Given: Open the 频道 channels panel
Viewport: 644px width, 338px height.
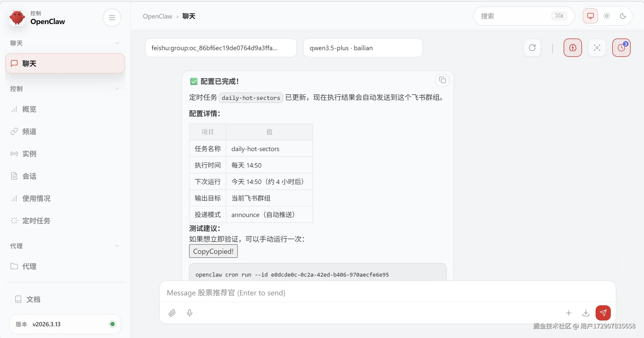Looking at the screenshot, I should [29, 131].
